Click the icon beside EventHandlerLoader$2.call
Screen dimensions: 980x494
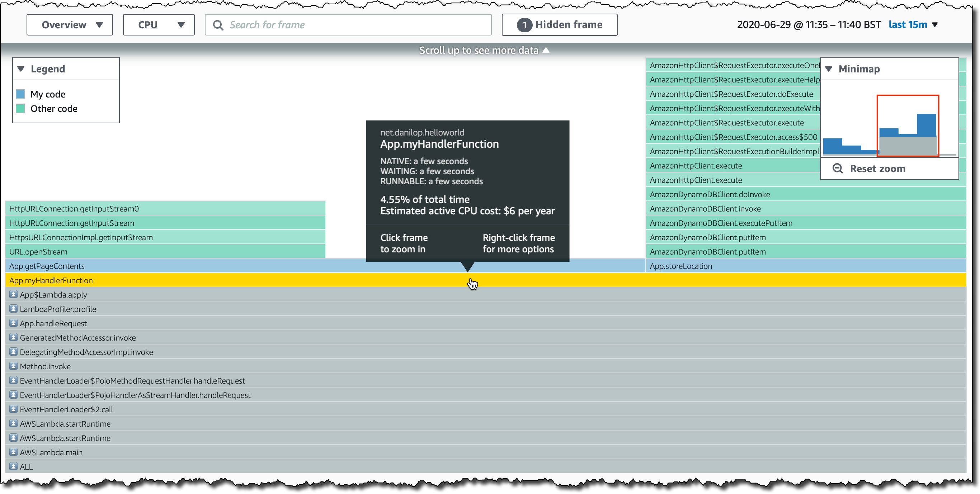(13, 409)
